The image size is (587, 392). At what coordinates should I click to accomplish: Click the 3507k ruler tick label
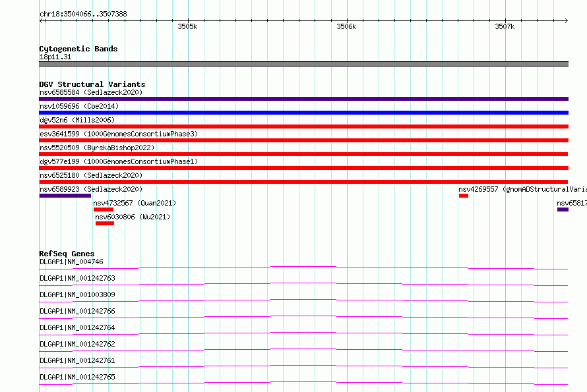tap(505, 26)
